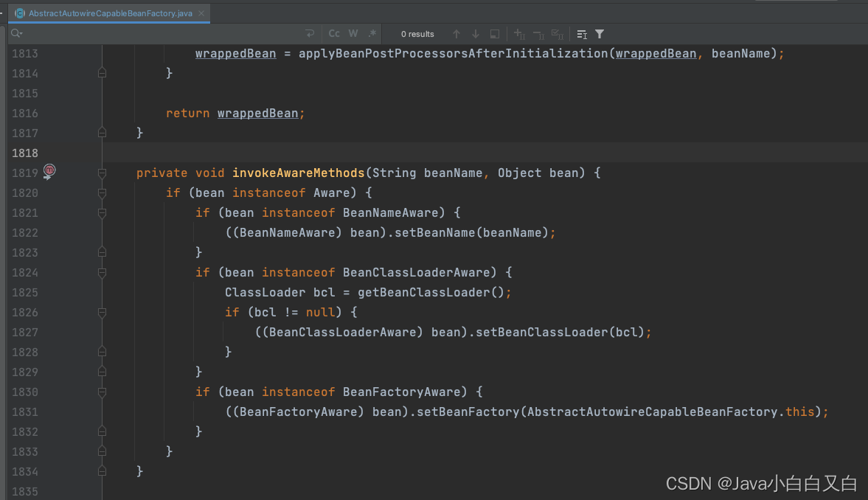Toggle match case (Cc) in search bar
Screen dimensions: 868x500
point(334,33)
